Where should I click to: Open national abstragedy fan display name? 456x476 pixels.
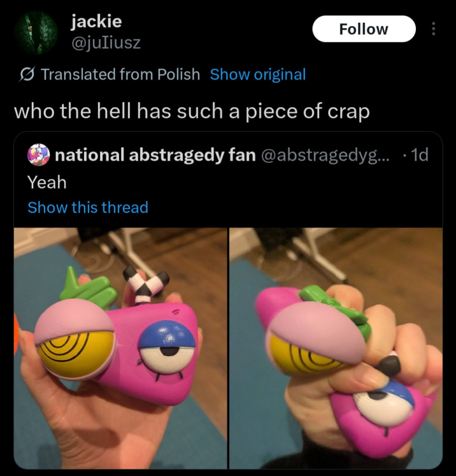[155, 155]
